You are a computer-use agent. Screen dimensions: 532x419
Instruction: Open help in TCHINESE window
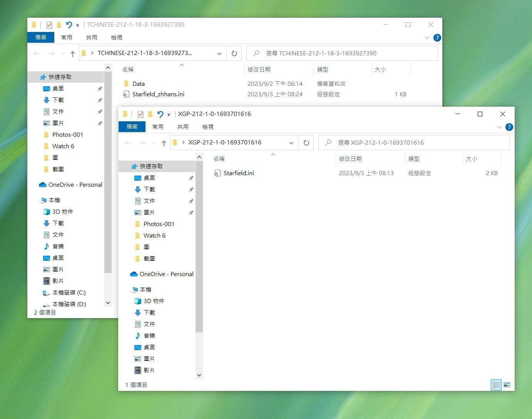coord(437,38)
